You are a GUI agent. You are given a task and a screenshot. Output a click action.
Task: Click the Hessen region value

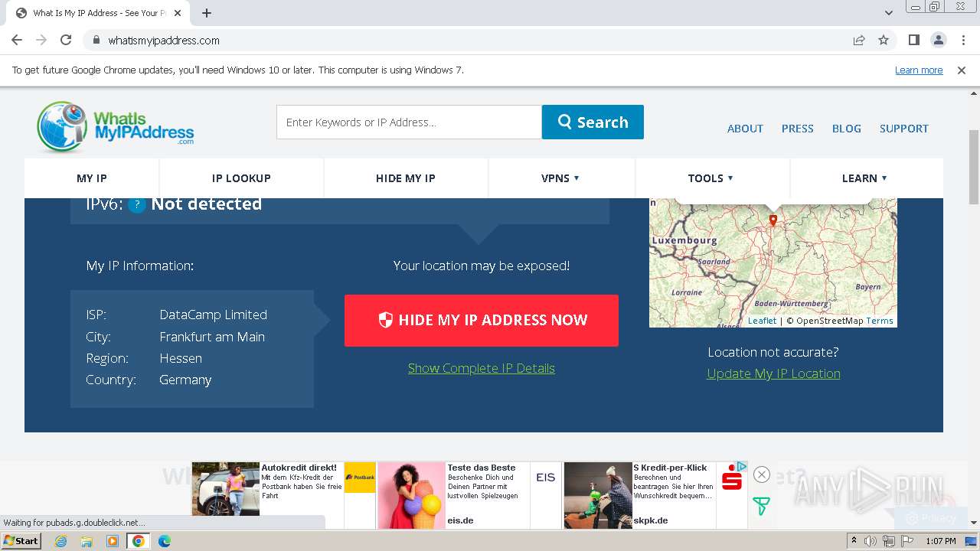(181, 358)
